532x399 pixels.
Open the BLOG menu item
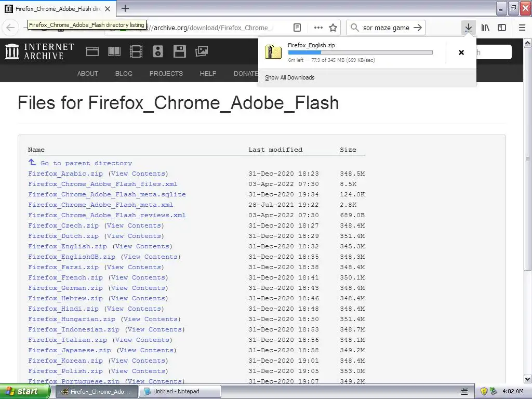(124, 74)
